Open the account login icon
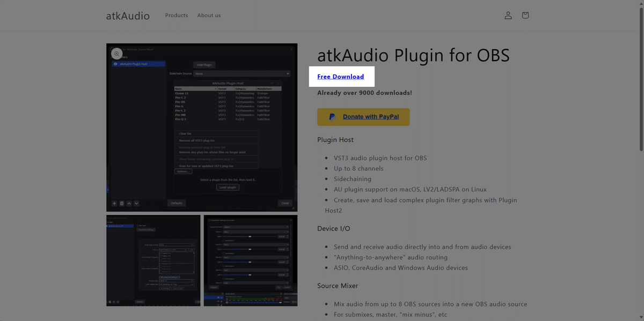The image size is (644, 321). pos(508,16)
